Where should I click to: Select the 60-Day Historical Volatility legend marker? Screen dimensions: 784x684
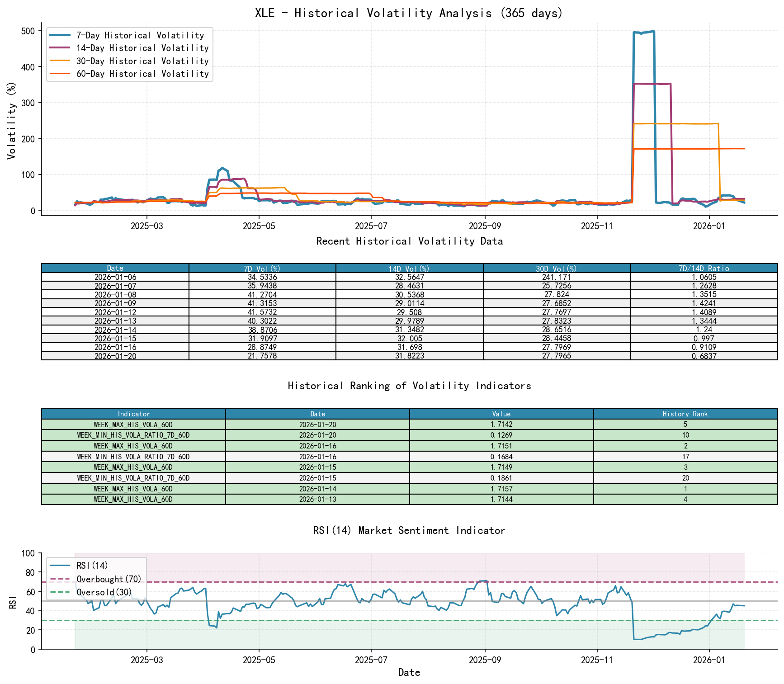tap(61, 74)
